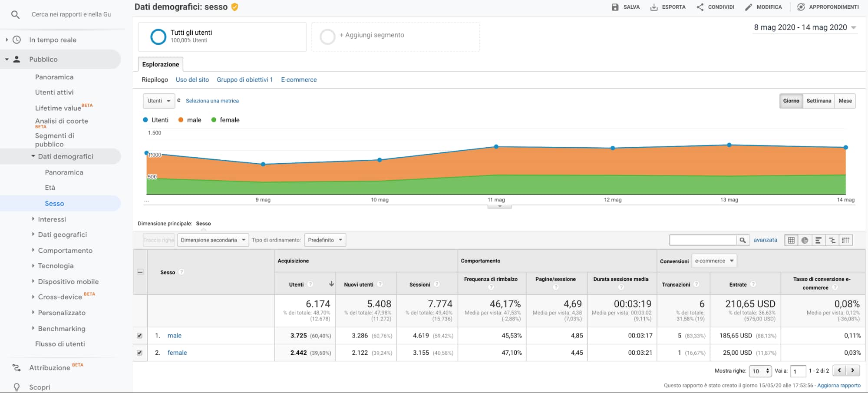This screenshot has height=393, width=868.
Task: Open the date range selector dropdown
Action: point(805,27)
